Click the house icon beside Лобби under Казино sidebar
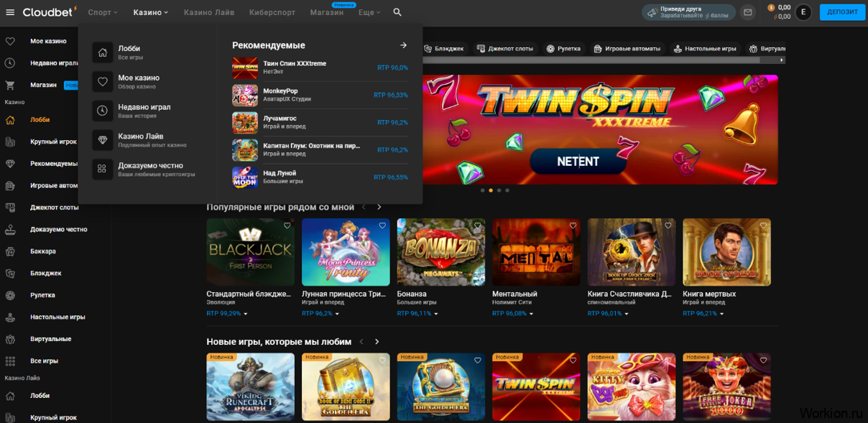The height and width of the screenshot is (423, 868). pos(10,120)
